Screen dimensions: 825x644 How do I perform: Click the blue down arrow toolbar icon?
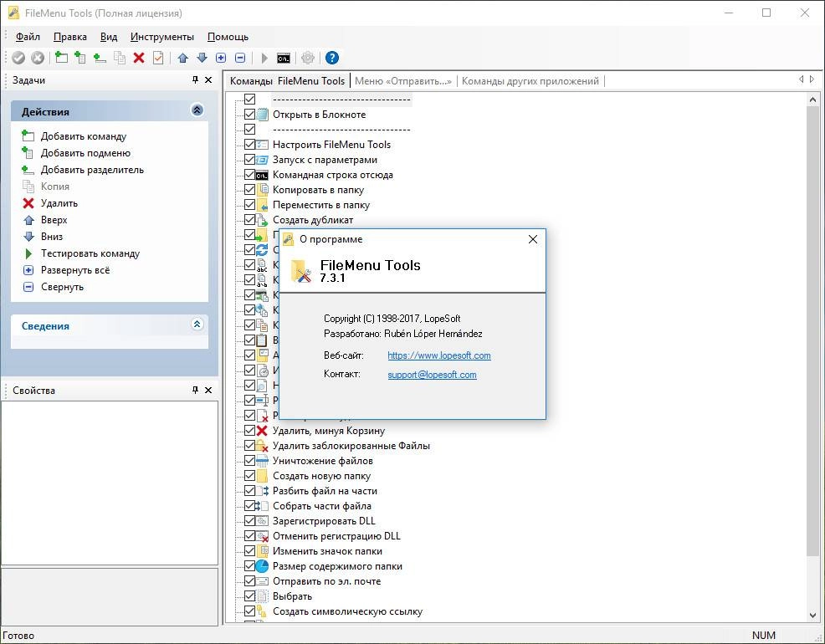pyautogui.click(x=202, y=58)
